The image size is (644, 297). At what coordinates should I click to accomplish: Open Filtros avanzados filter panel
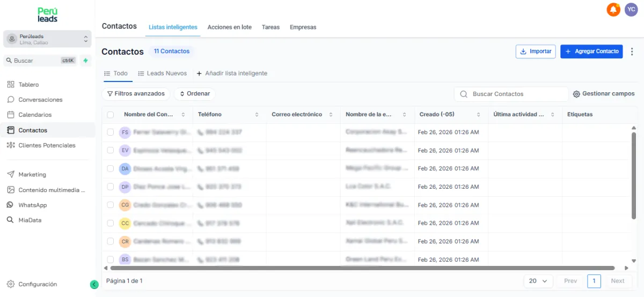tap(136, 94)
